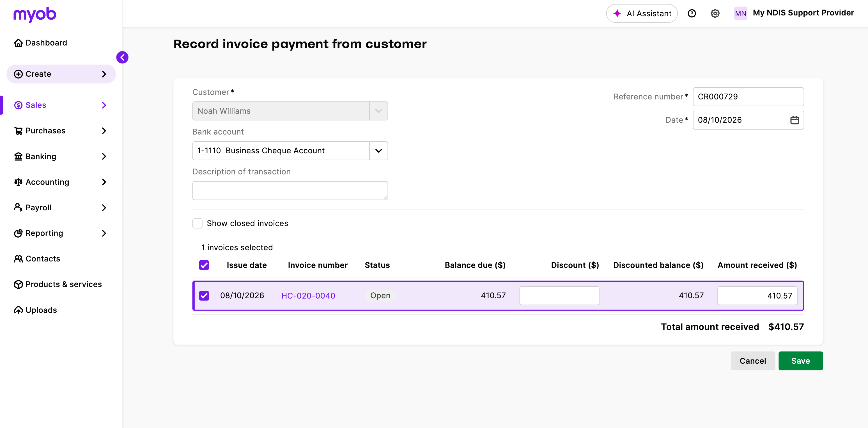Screen dimensions: 868x428
Task: Expand the Reporting menu chevron
Action: (104, 233)
